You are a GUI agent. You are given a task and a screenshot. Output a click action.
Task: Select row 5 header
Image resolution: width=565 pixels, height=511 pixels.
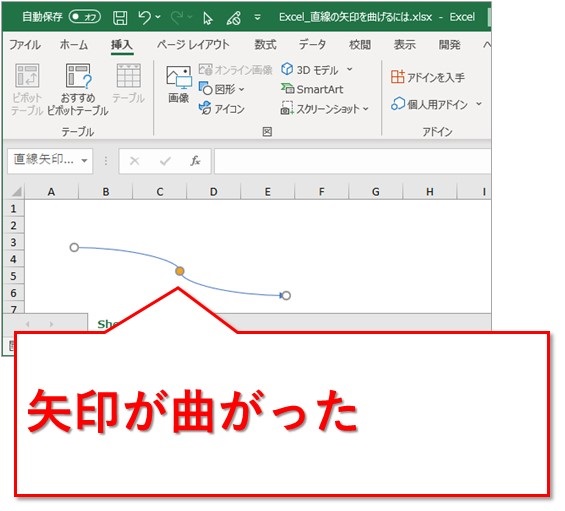pos(14,276)
